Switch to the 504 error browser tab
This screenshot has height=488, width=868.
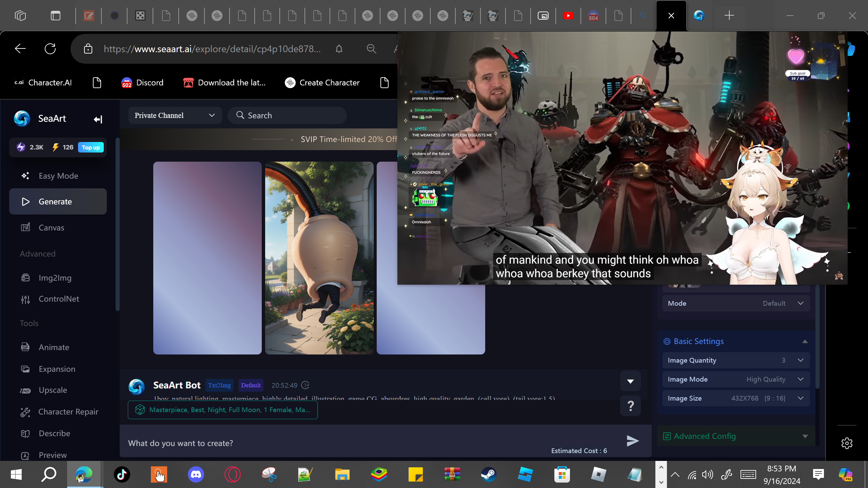click(593, 16)
